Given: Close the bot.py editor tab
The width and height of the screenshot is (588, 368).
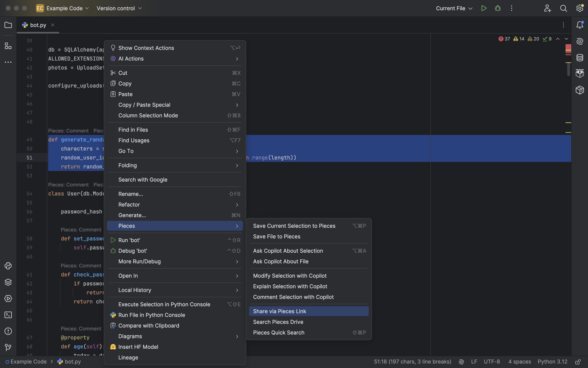Looking at the screenshot, I should (x=52, y=25).
